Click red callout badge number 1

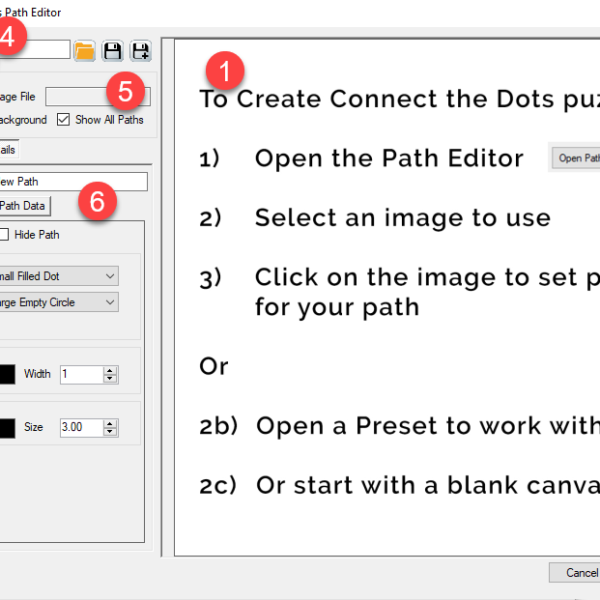click(x=224, y=71)
